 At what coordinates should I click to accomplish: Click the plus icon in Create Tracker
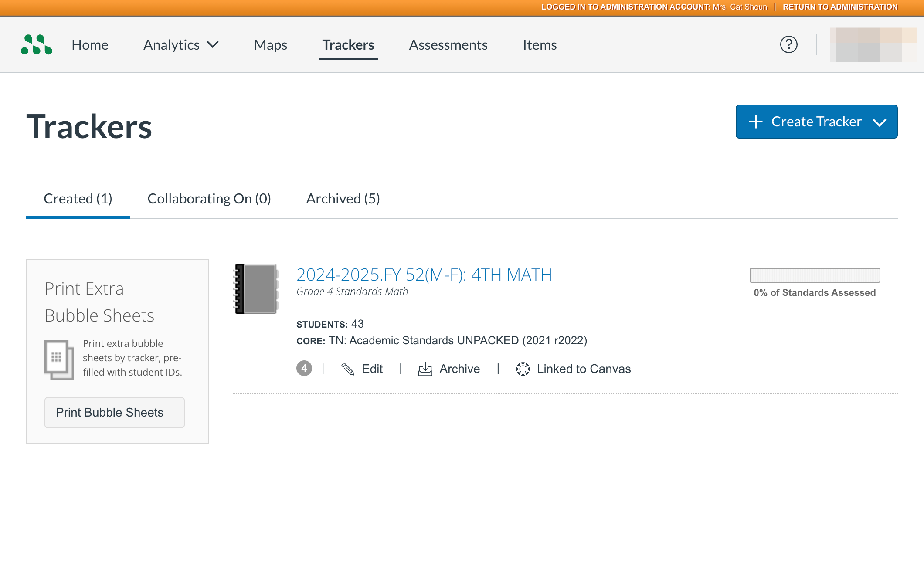[x=755, y=122]
